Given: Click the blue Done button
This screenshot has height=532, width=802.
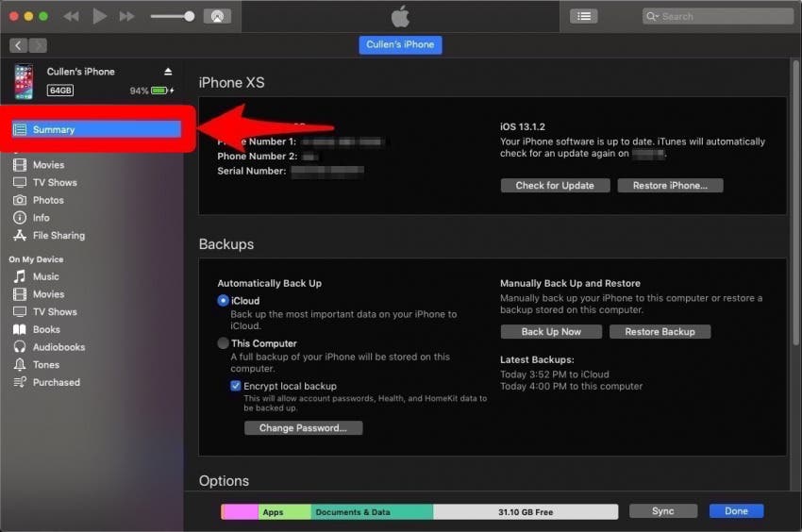Looking at the screenshot, I should point(736,511).
